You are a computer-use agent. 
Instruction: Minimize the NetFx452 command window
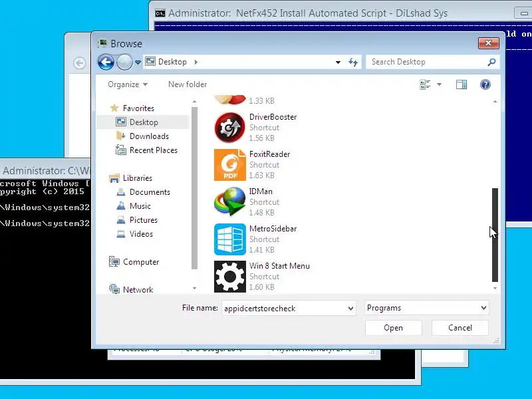pyautogui.click(x=524, y=13)
